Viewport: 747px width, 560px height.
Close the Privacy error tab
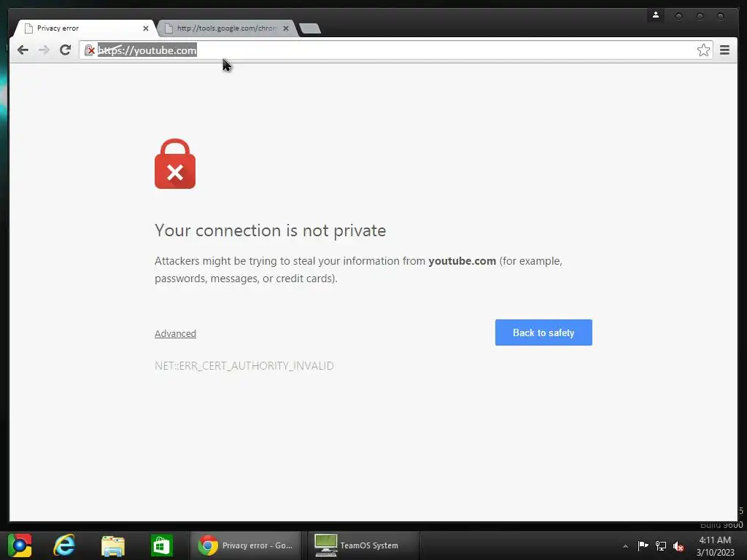[146, 28]
